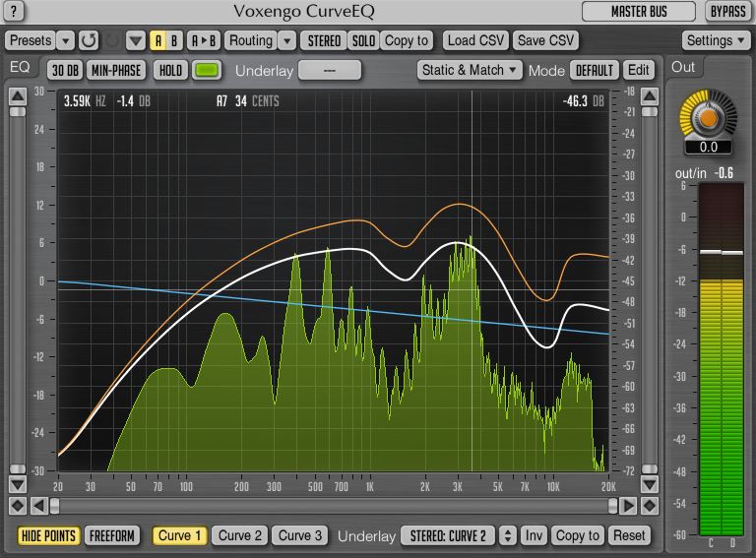Screen dimensions: 756x558
Task: Open the STEREO routing preset selector
Action: pos(324,41)
